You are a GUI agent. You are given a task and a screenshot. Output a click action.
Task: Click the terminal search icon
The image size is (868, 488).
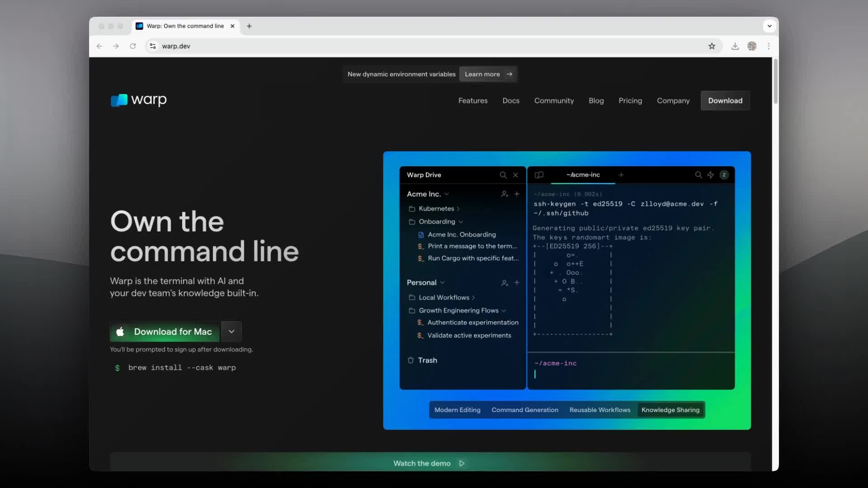[698, 174]
